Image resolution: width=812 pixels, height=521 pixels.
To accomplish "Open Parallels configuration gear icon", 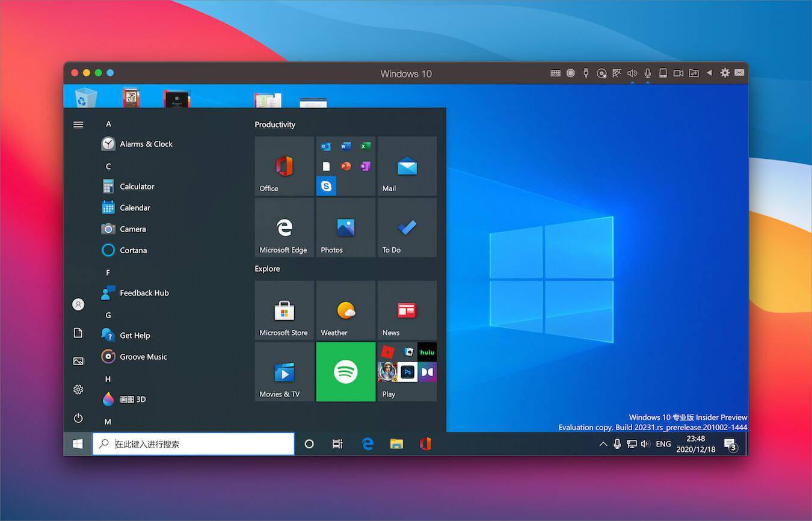I will [725, 73].
